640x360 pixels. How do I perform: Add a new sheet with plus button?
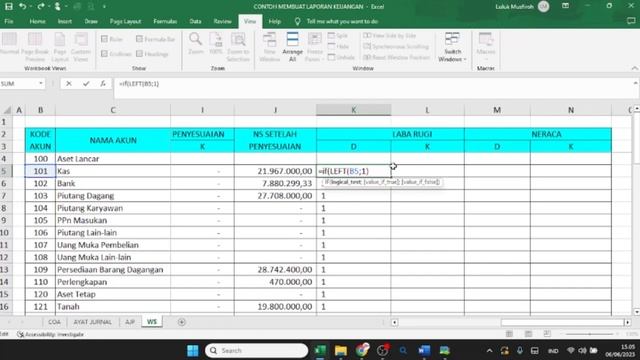click(x=182, y=322)
